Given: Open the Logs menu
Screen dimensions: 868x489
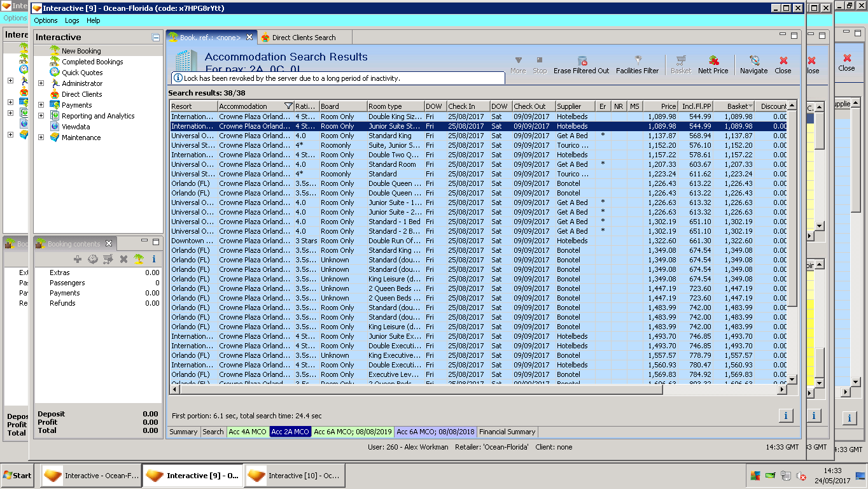Looking at the screenshot, I should (72, 20).
